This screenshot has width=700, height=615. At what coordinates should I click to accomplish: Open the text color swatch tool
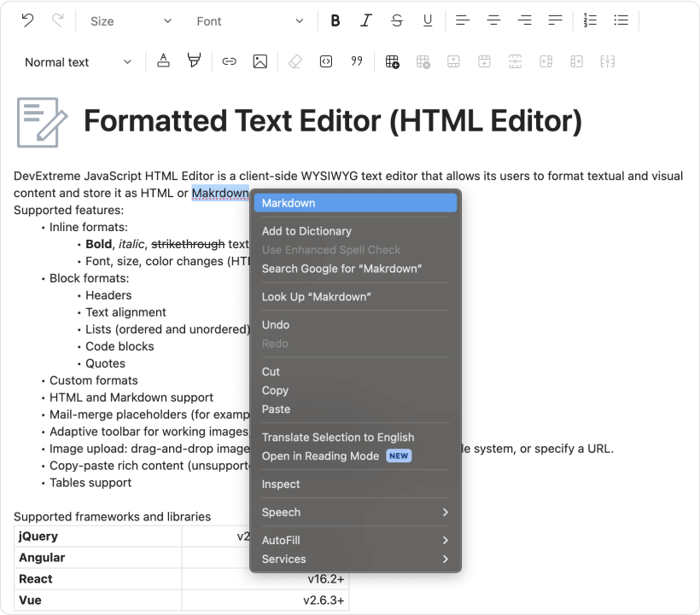tap(163, 61)
